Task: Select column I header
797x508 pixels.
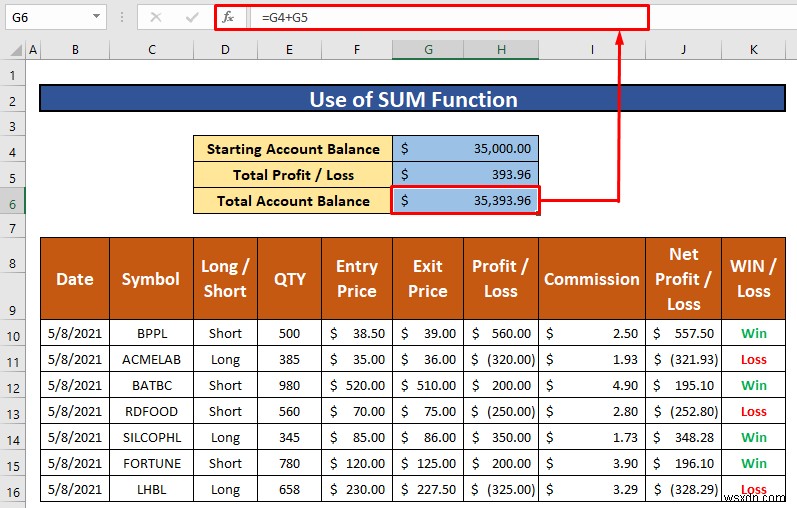Action: click(x=592, y=50)
